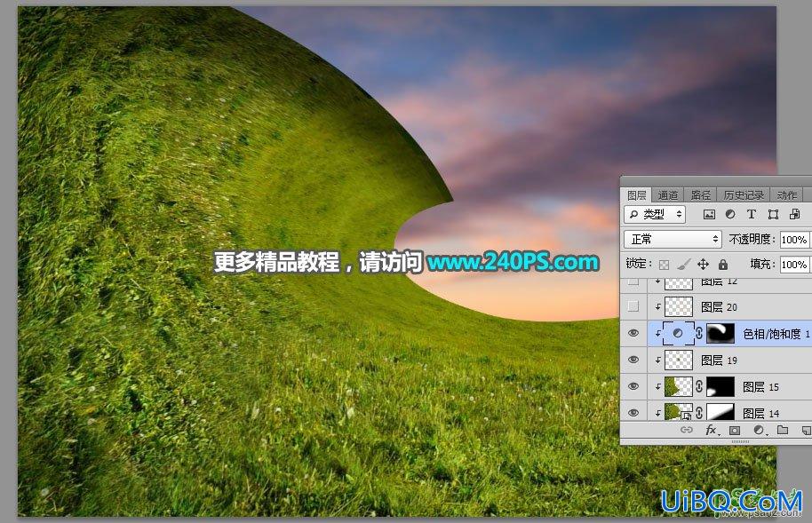Hide layer 图层 19
The image size is (812, 523).
633,360
